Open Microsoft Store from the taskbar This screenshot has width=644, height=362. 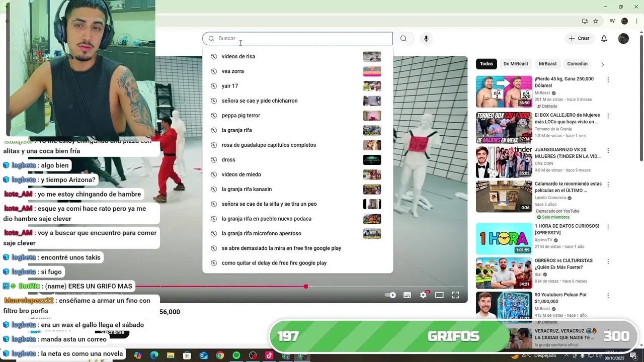(187, 355)
